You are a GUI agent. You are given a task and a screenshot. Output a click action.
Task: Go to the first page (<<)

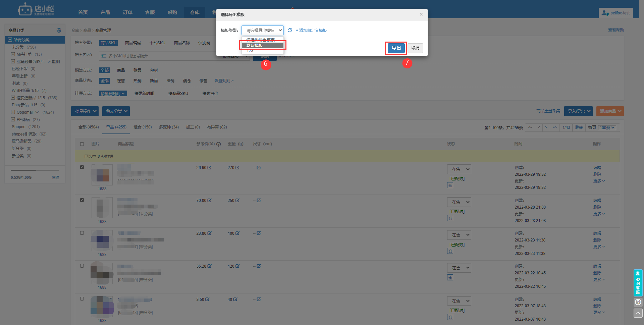[x=530, y=127]
